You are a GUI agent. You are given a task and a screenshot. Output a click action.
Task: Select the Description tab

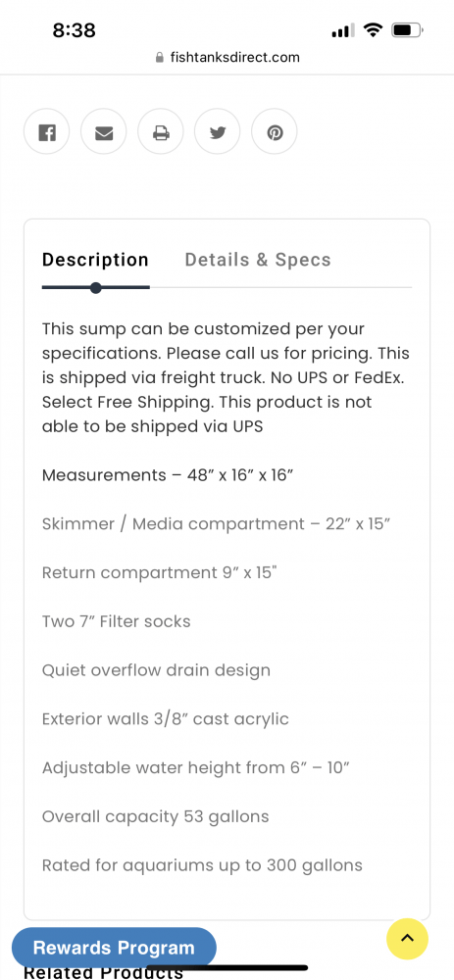point(95,260)
